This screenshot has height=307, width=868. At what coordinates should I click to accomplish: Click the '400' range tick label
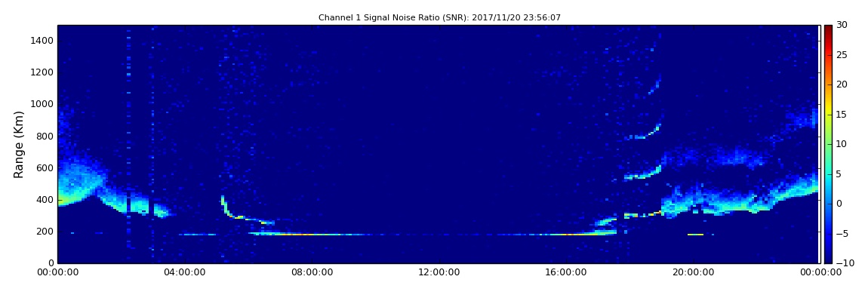45,200
